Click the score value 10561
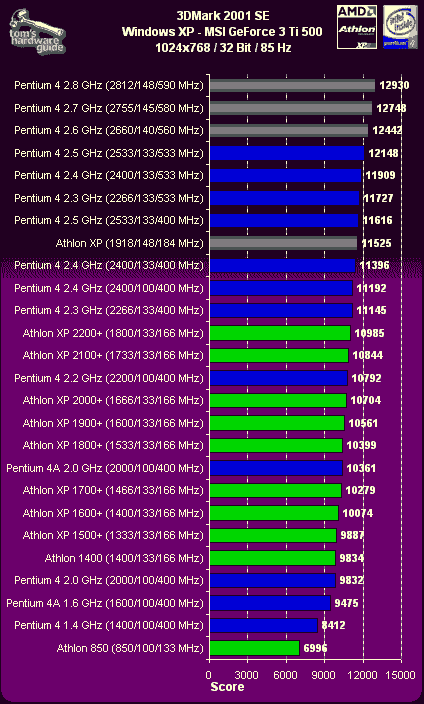The width and height of the screenshot is (424, 704). (x=363, y=423)
